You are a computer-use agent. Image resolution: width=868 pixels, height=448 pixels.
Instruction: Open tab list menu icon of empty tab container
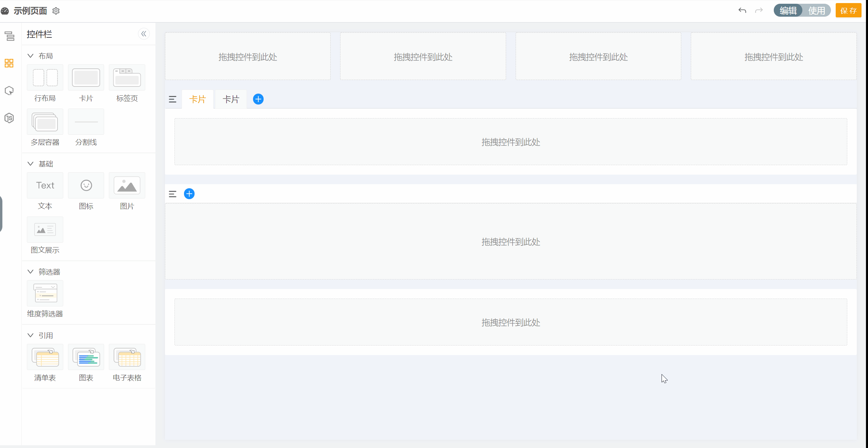(x=172, y=194)
